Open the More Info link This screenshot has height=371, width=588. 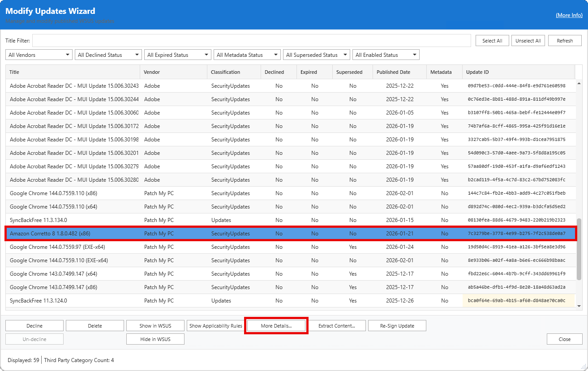569,15
